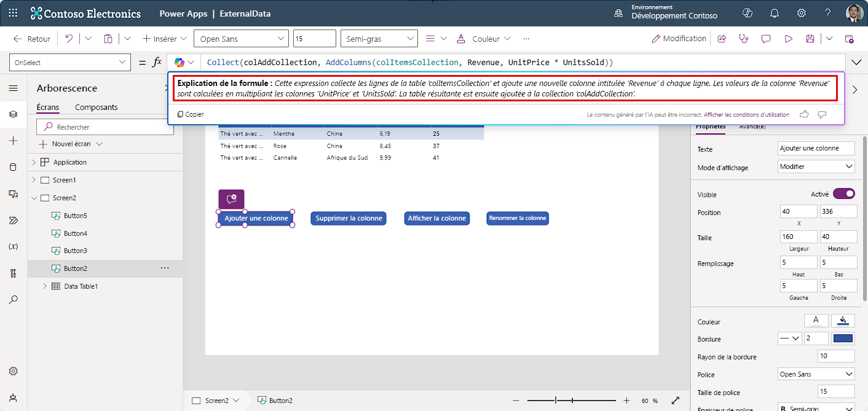The height and width of the screenshot is (411, 868).
Task: Open the blue border color swatch
Action: [843, 339]
